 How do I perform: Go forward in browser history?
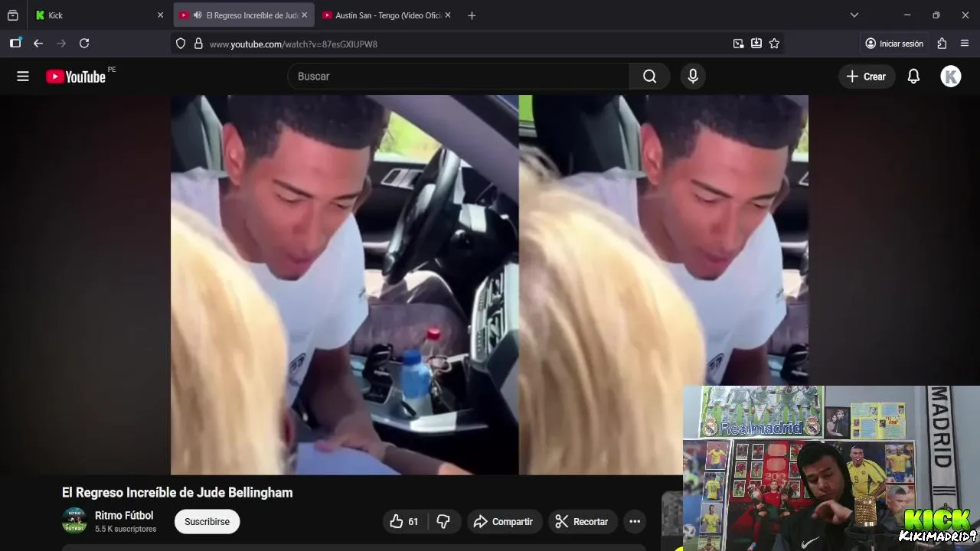click(61, 44)
